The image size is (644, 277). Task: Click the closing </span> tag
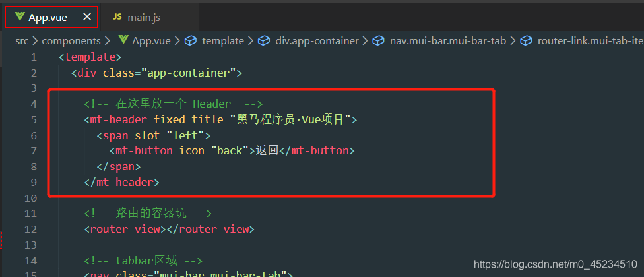coord(119,167)
